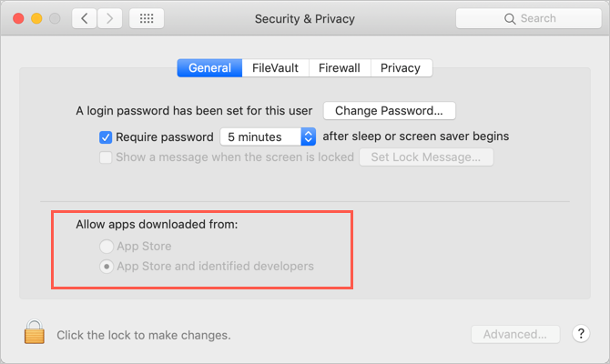Click the Set Lock Message button

tap(426, 157)
